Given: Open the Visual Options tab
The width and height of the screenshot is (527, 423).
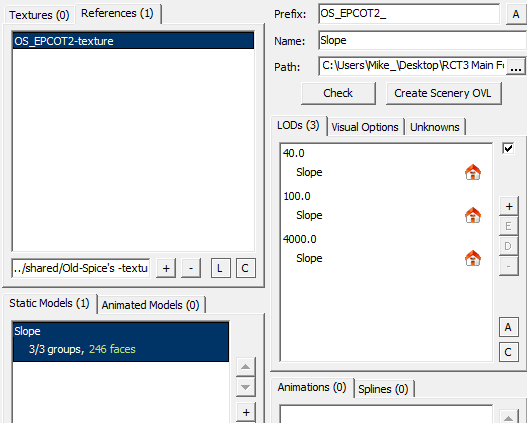Looking at the screenshot, I should [365, 127].
